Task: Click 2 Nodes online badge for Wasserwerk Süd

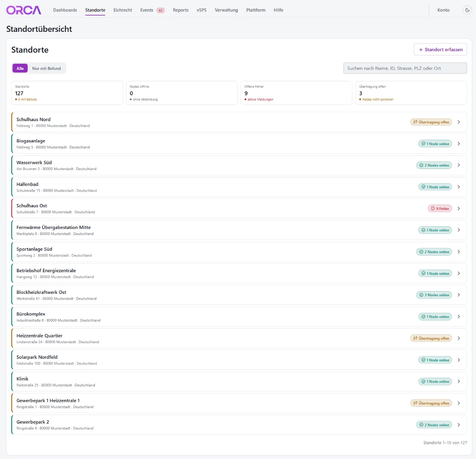Action: (434, 166)
